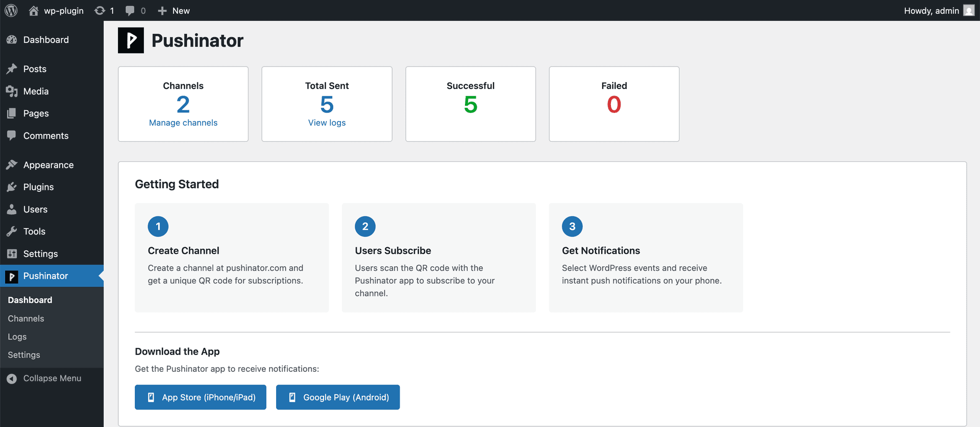Viewport: 980px width, 427px height.
Task: Click the plus icon beside New
Action: point(162,10)
